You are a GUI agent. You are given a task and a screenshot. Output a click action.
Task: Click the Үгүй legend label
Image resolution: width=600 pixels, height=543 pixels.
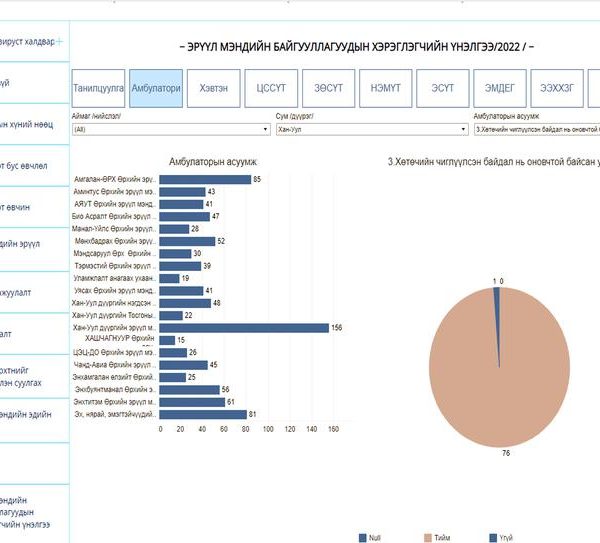[506, 538]
